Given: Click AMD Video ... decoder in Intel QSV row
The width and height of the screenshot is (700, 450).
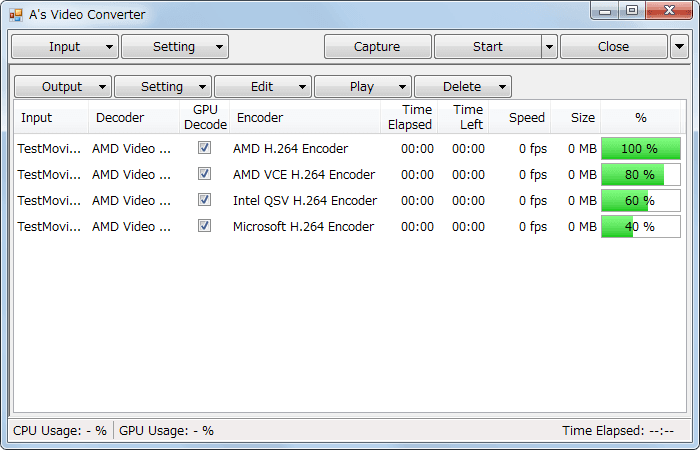Looking at the screenshot, I should [x=131, y=200].
